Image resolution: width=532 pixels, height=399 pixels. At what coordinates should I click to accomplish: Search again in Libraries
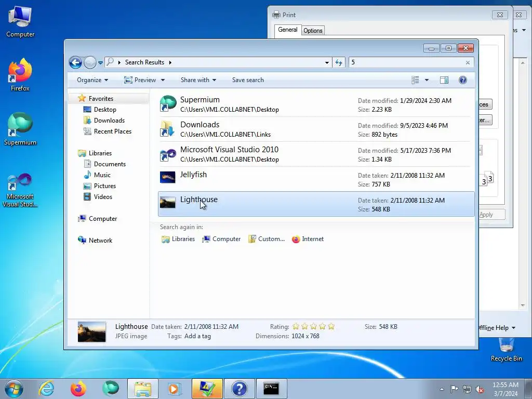coord(178,239)
